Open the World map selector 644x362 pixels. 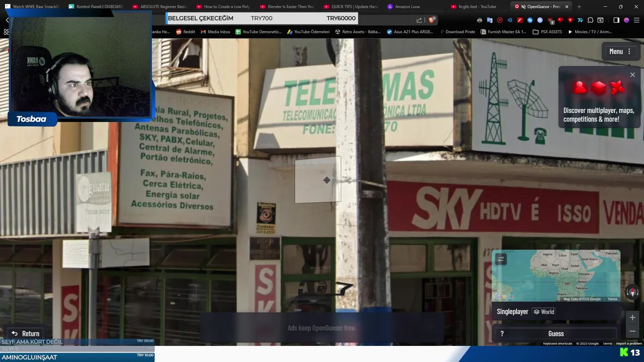click(x=544, y=312)
